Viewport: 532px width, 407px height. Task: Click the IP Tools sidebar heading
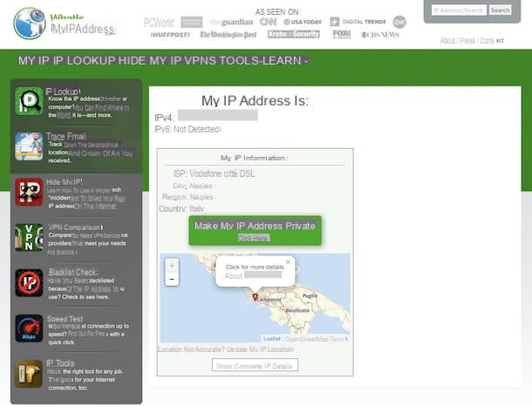(60, 363)
